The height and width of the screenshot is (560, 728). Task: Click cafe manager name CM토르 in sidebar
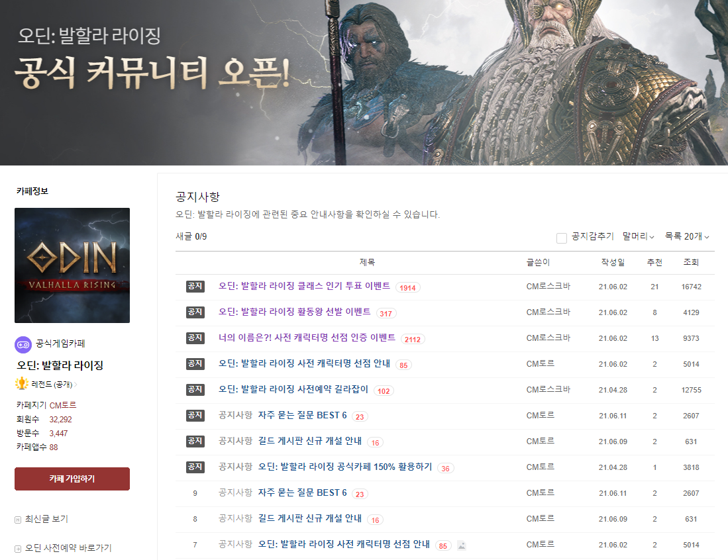coord(63,406)
